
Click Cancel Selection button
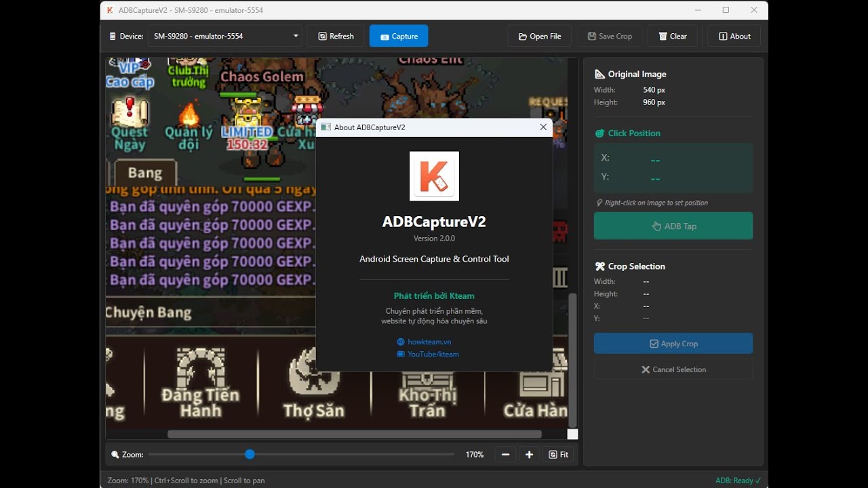coord(673,369)
